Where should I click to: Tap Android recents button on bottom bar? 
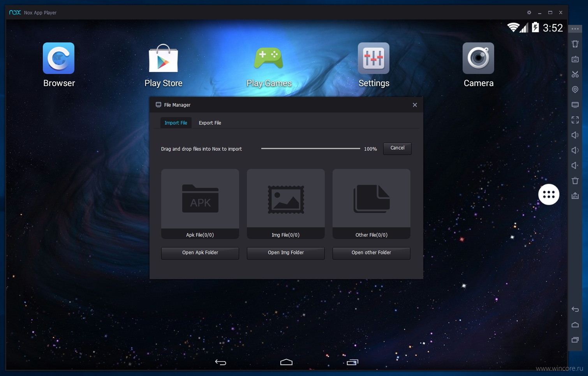[x=352, y=362]
